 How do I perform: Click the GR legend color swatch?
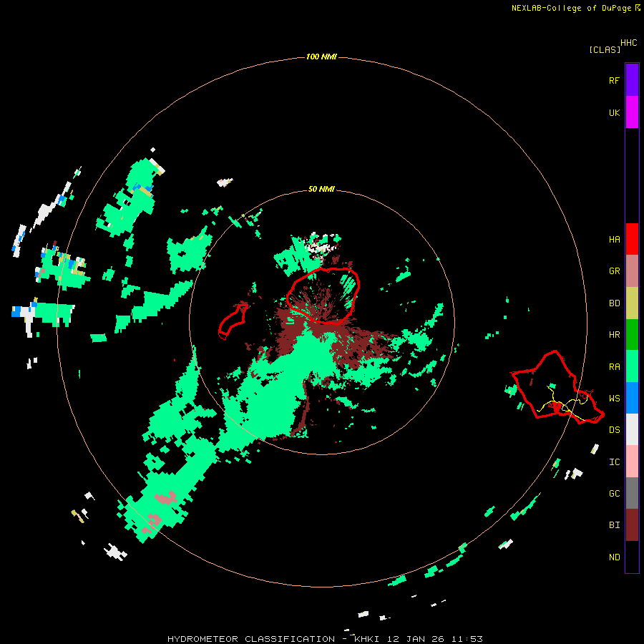pos(632,271)
